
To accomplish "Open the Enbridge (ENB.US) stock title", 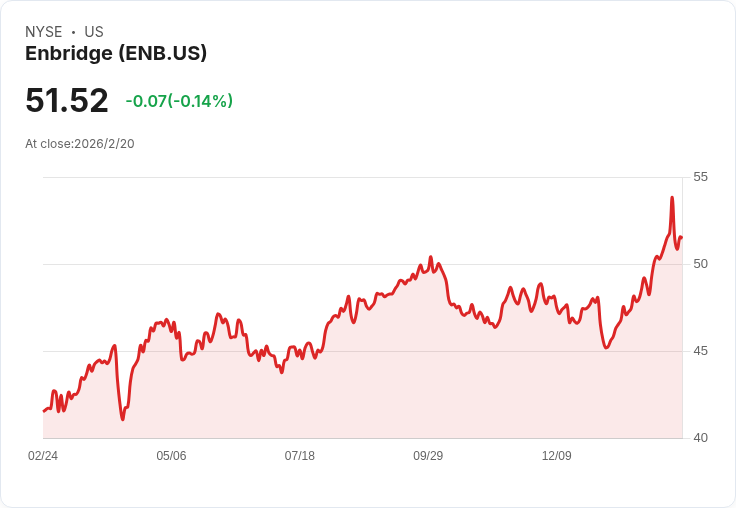I will click(x=116, y=54).
